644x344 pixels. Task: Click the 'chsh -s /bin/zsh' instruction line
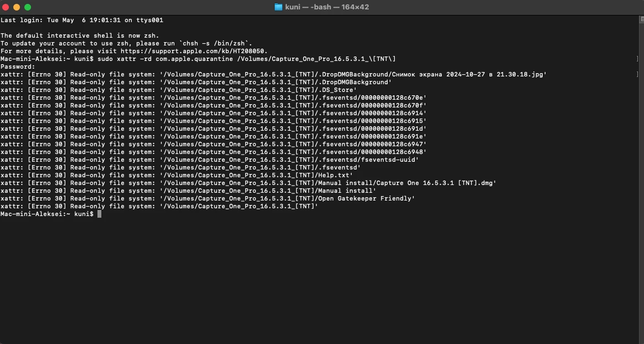(126, 44)
